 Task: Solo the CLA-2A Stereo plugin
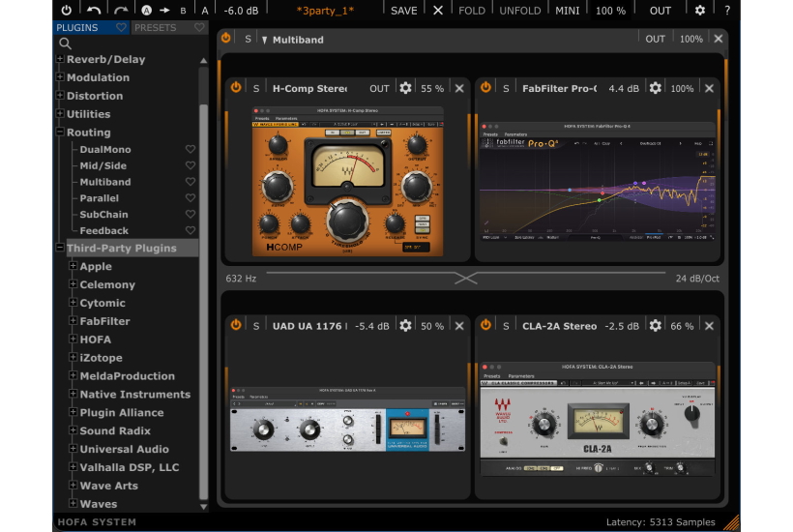506,326
